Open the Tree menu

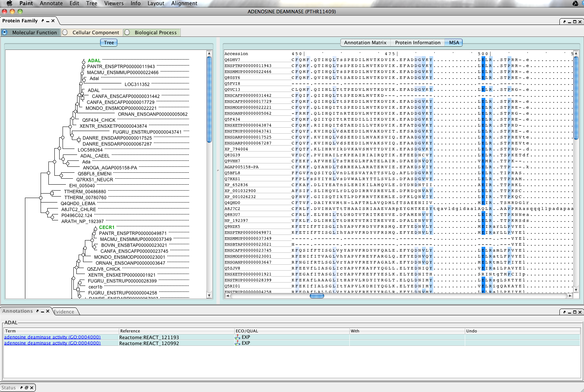92,3
